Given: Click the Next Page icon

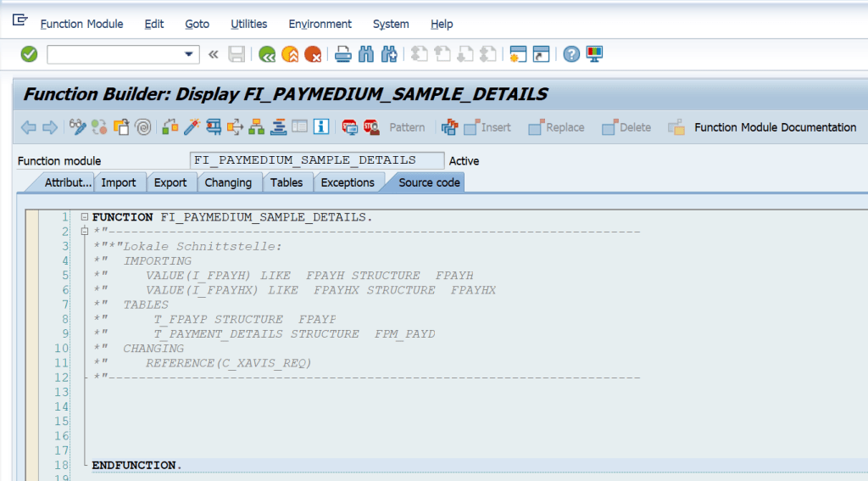Looking at the screenshot, I should [x=465, y=54].
